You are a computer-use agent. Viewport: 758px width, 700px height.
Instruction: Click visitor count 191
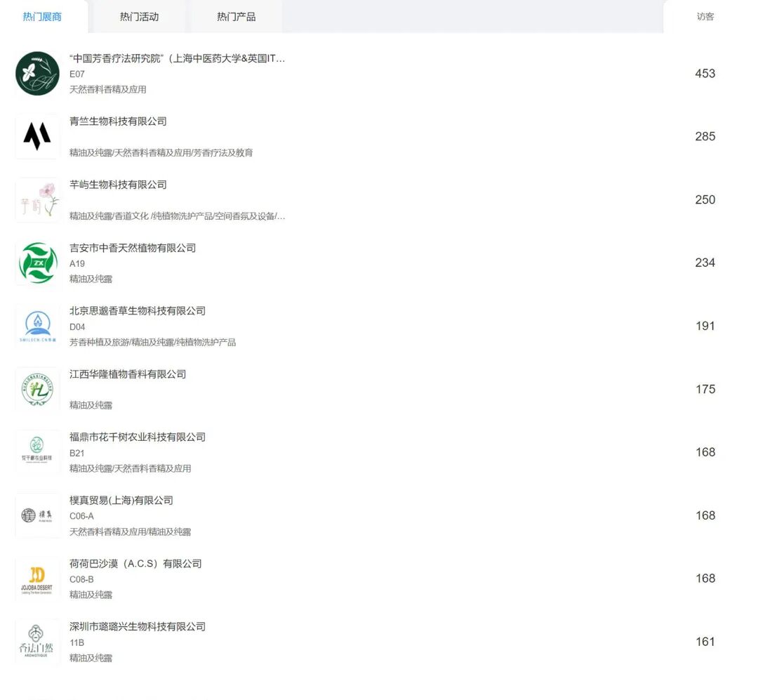(705, 326)
